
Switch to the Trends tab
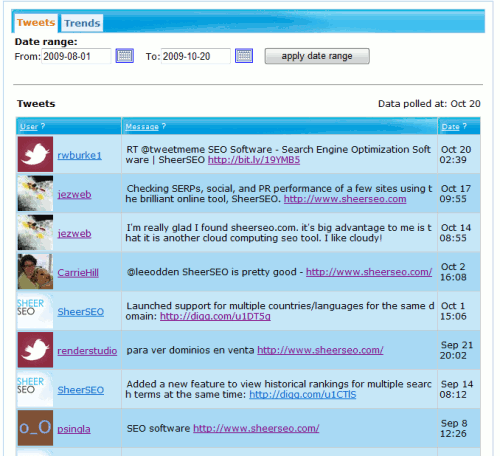tap(82, 23)
